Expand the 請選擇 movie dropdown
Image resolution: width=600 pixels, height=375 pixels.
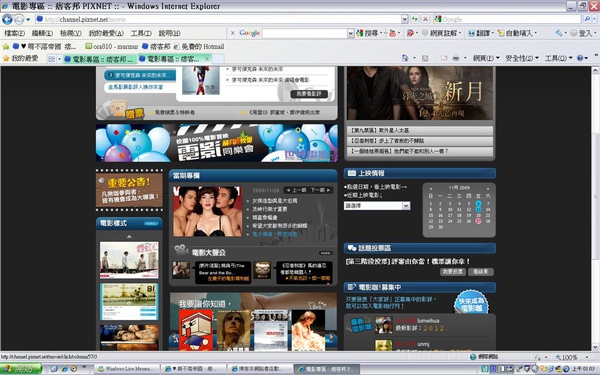[x=406, y=205]
